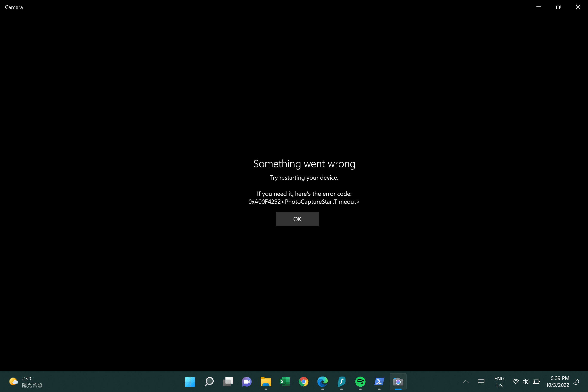This screenshot has width=588, height=392.
Task: Open PowerShell terminal from taskbar
Action: (379, 381)
